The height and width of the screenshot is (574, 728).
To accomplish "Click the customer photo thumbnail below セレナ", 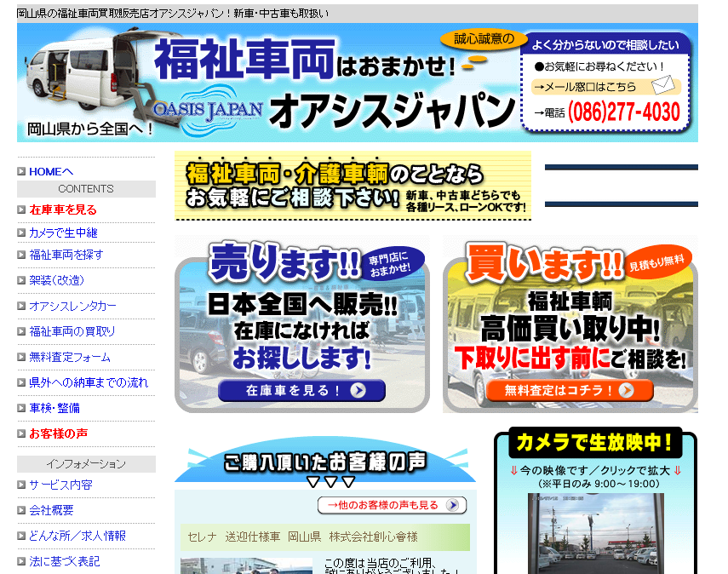I will pos(247,566).
